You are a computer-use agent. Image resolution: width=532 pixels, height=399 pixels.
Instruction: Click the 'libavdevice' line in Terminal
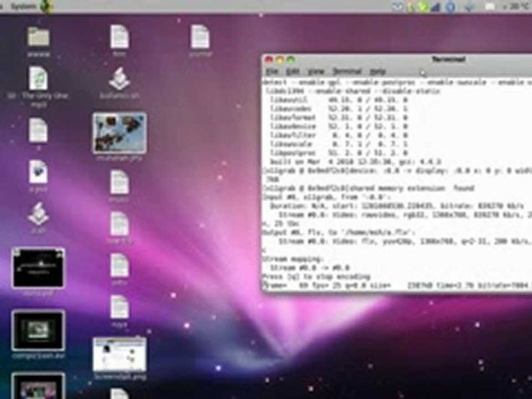339,126
